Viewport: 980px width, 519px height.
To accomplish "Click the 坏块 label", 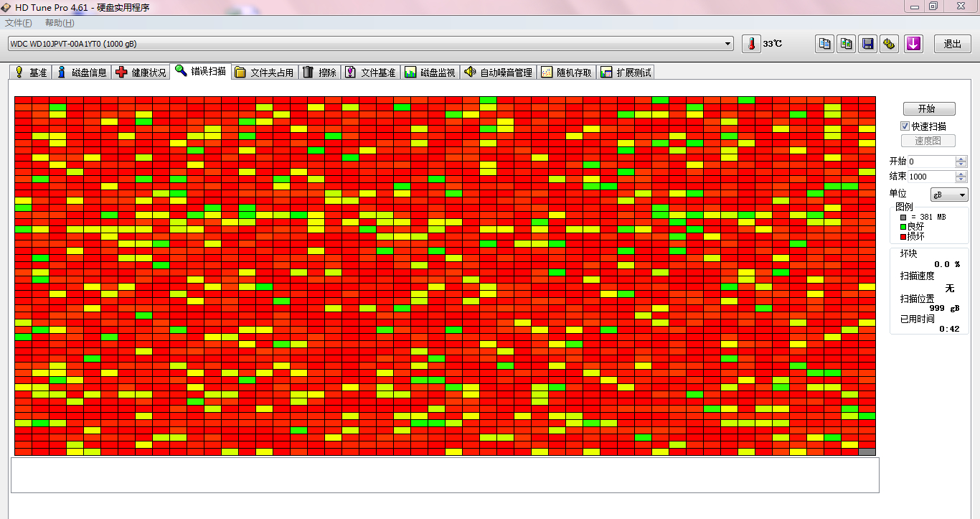I will click(909, 254).
